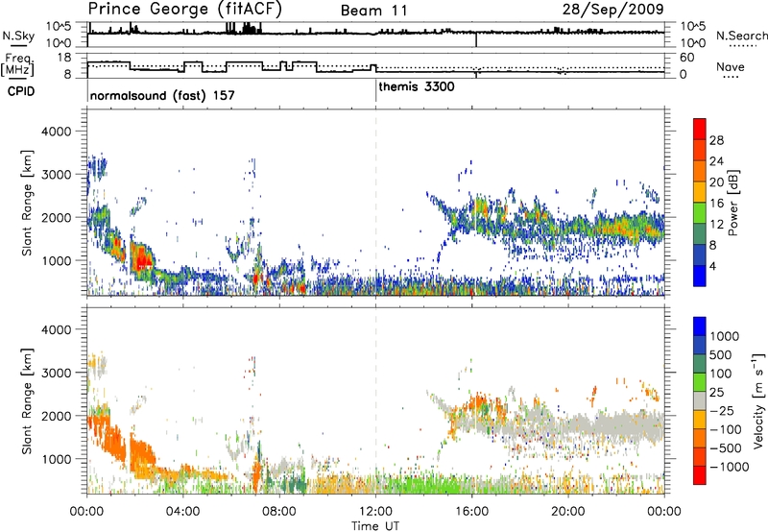Click the blue bottom of the Power color bar
The image size is (768, 532).
coord(700,276)
